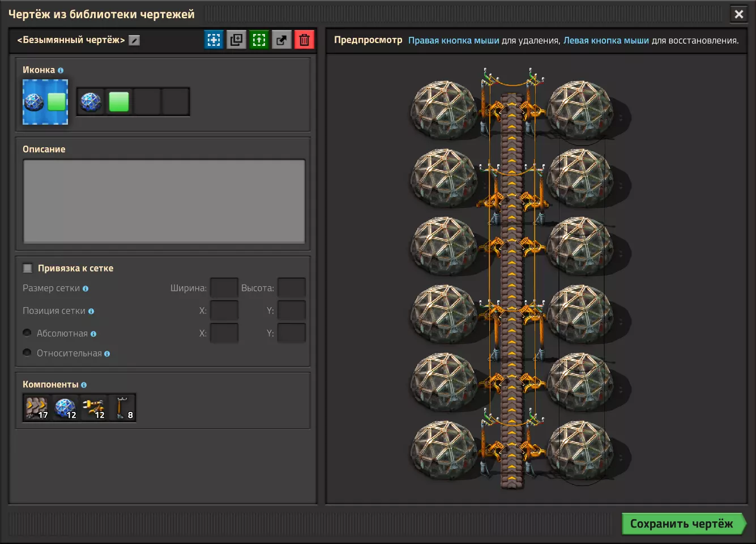Image resolution: width=756 pixels, height=544 pixels.
Task: Click the transport belt component showing 17
Action: (x=37, y=408)
